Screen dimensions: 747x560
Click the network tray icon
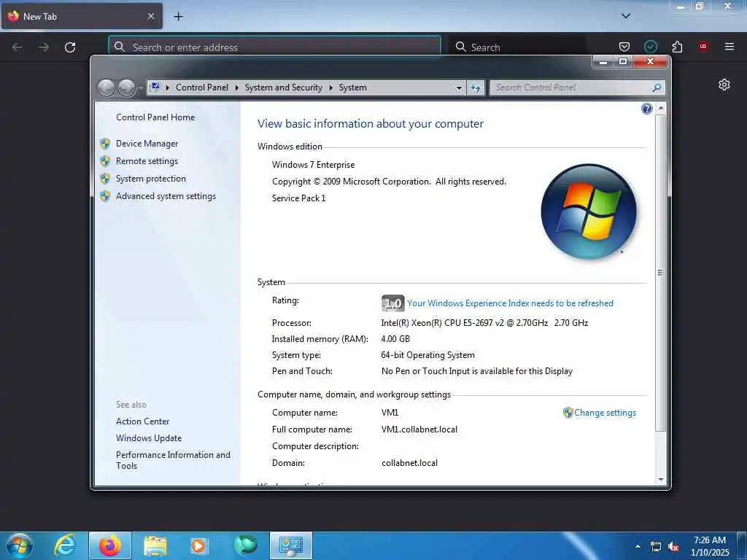pyautogui.click(x=656, y=547)
